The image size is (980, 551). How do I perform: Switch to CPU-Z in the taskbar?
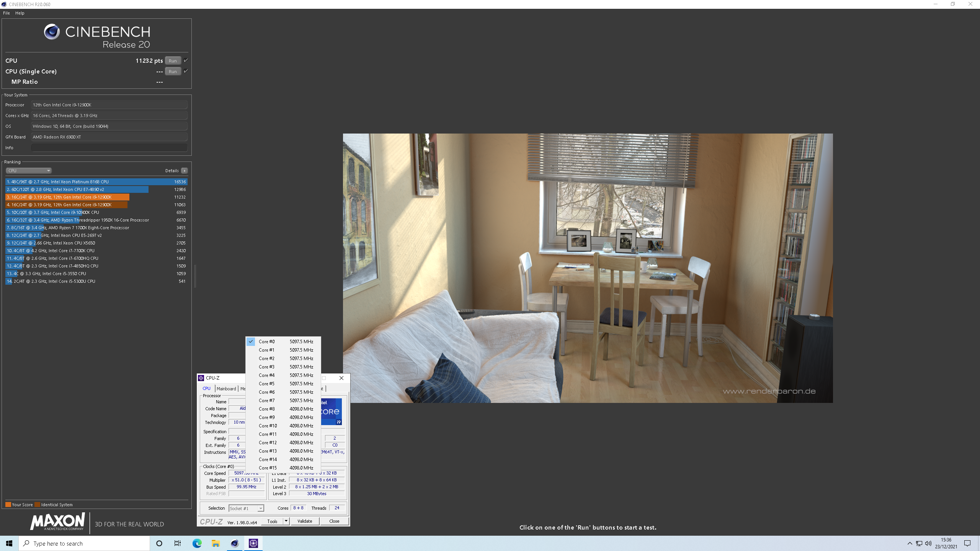point(253,543)
